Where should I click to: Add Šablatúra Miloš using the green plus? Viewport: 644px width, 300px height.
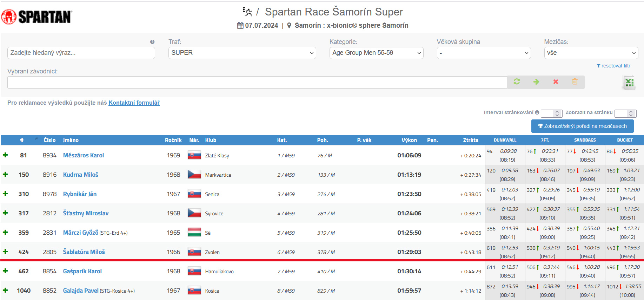tap(5, 252)
